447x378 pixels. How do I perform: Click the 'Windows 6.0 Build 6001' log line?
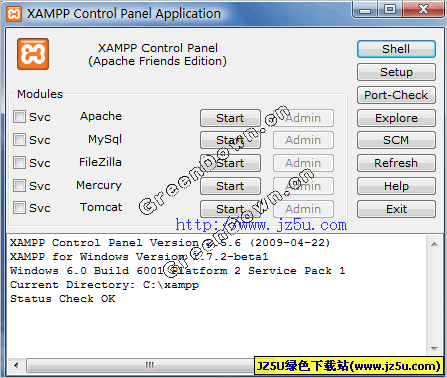177,271
